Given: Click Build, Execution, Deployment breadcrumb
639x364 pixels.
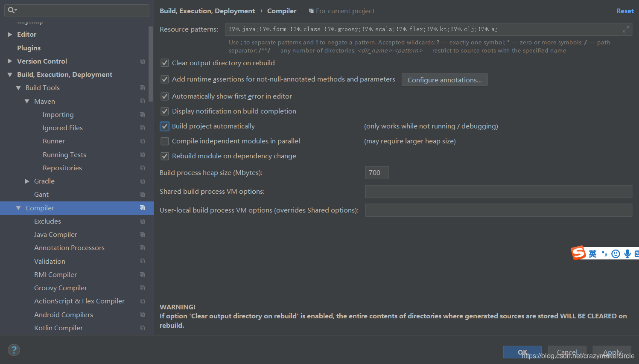Looking at the screenshot, I should 207,11.
